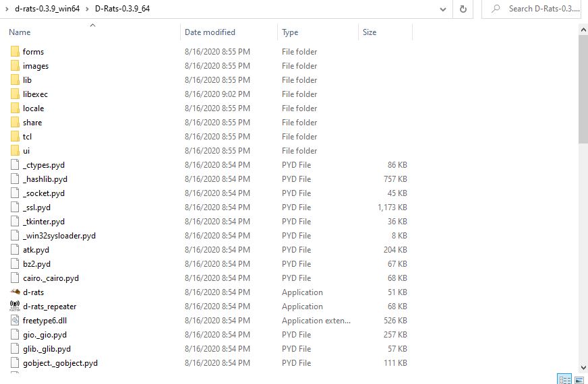Viewport: 588px width, 384px height.
Task: Click the d-rats_repeater application icon
Action: 16,307
